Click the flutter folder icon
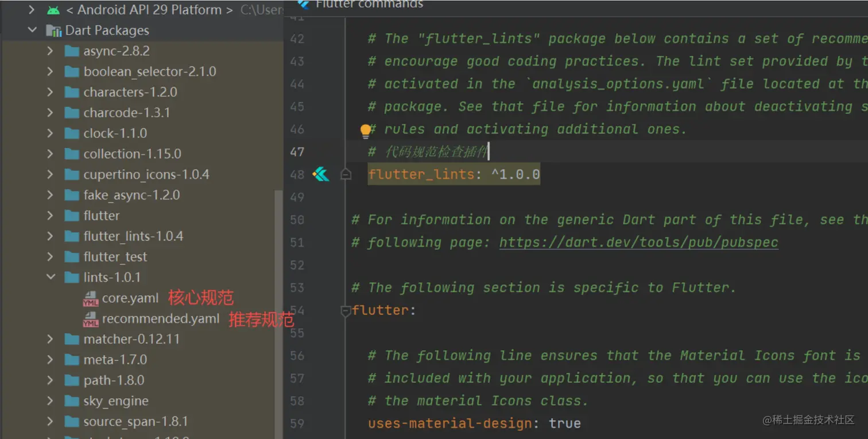 point(72,216)
